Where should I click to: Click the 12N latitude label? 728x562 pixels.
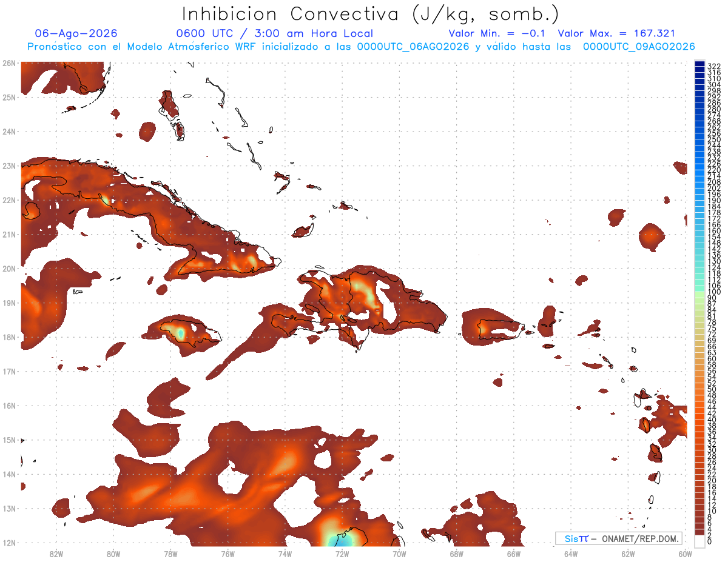click(8, 543)
